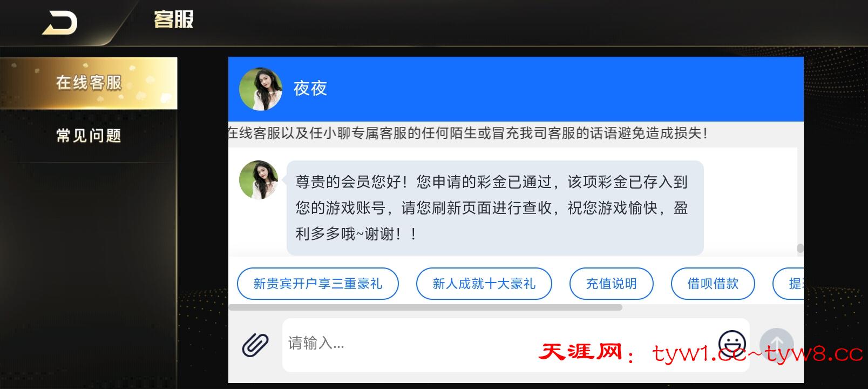Click the 客服 page title

click(174, 20)
